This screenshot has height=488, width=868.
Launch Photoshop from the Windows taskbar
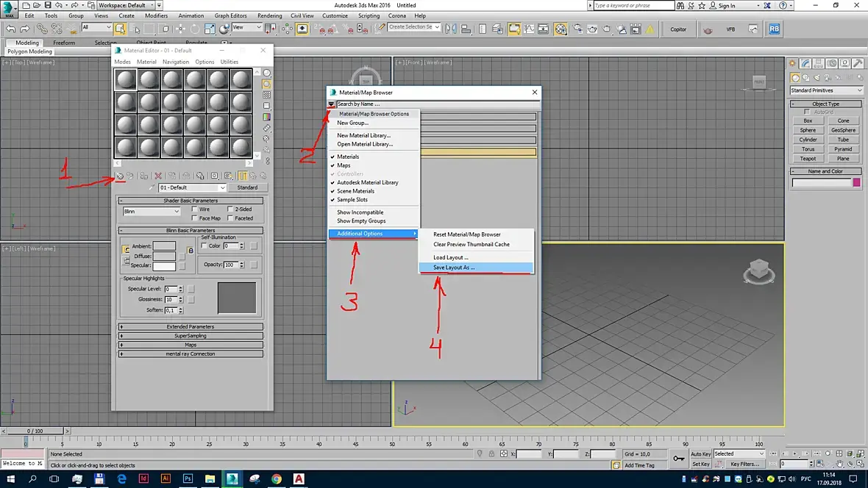point(188,478)
